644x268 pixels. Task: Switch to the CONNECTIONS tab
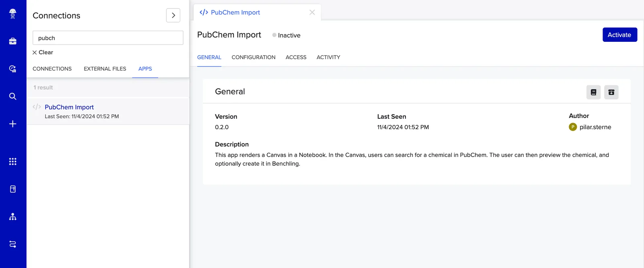click(52, 69)
